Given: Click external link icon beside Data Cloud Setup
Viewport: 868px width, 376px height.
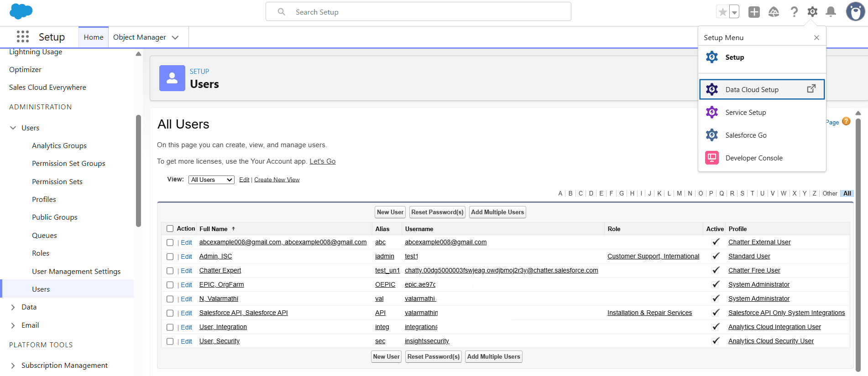Looking at the screenshot, I should 811,89.
